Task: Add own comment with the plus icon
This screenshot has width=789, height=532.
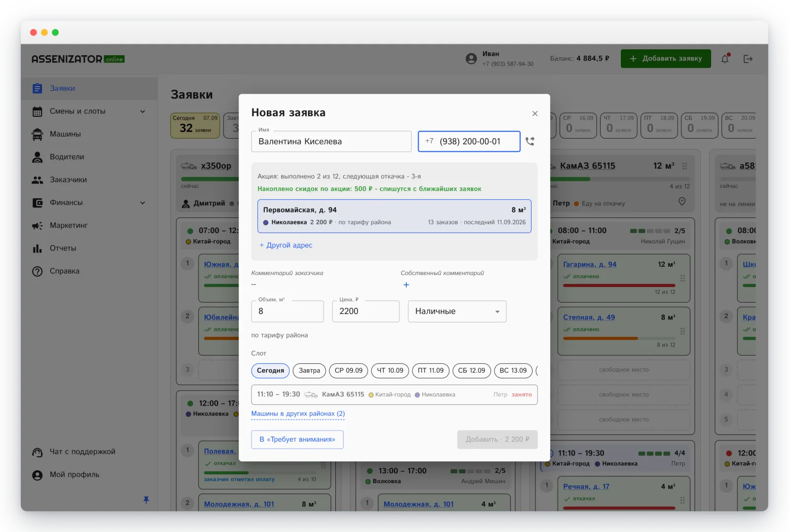Action: point(406,285)
